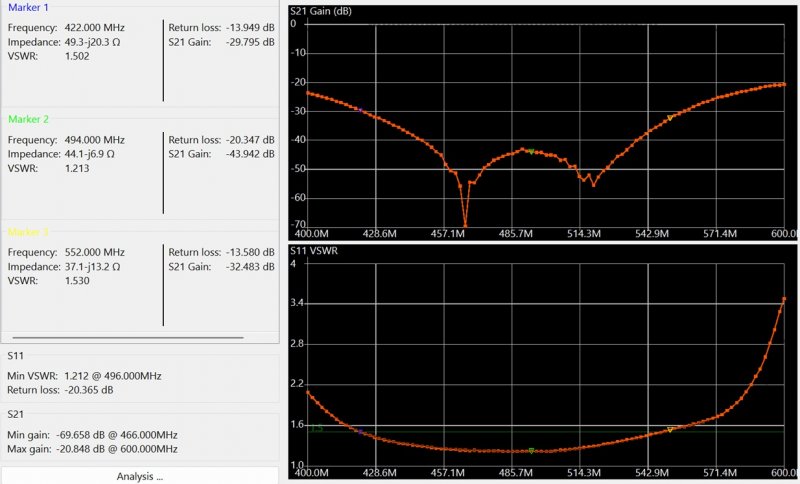The height and width of the screenshot is (484, 800).
Task: Click the Analysis ... button
Action: (x=139, y=476)
